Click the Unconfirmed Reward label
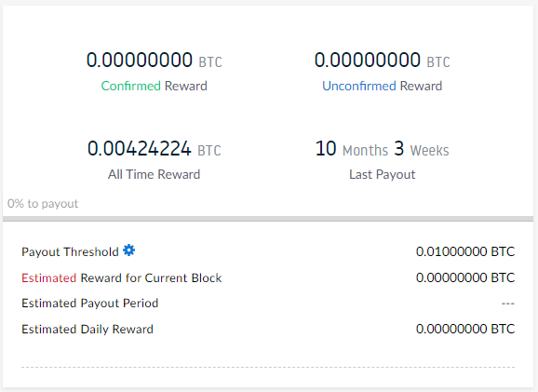 (x=382, y=86)
